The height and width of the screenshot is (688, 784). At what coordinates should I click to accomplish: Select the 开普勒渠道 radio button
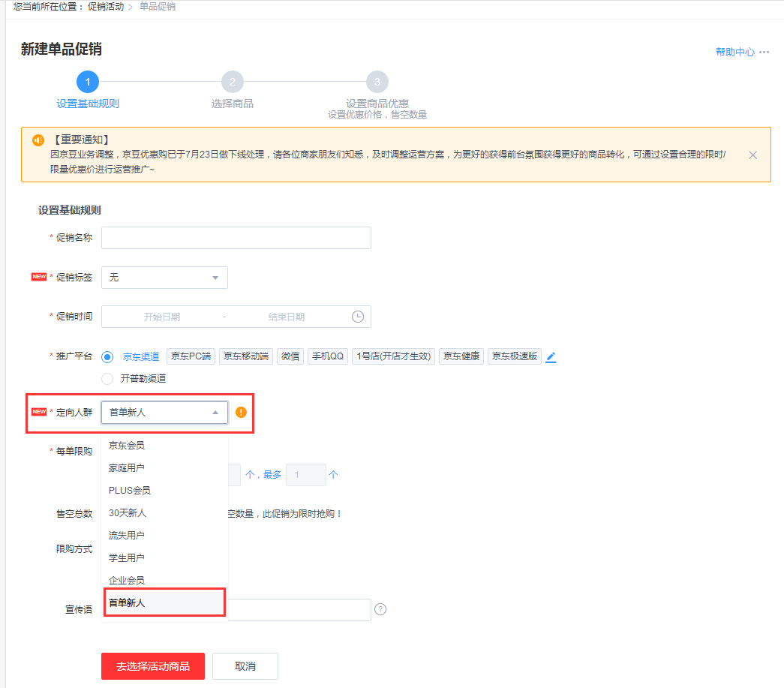tap(107, 379)
